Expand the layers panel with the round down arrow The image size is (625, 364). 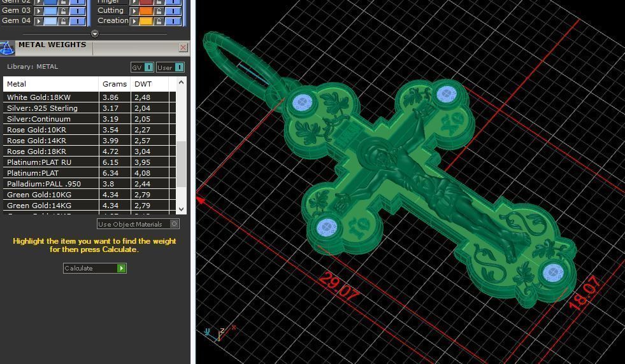click(94, 34)
